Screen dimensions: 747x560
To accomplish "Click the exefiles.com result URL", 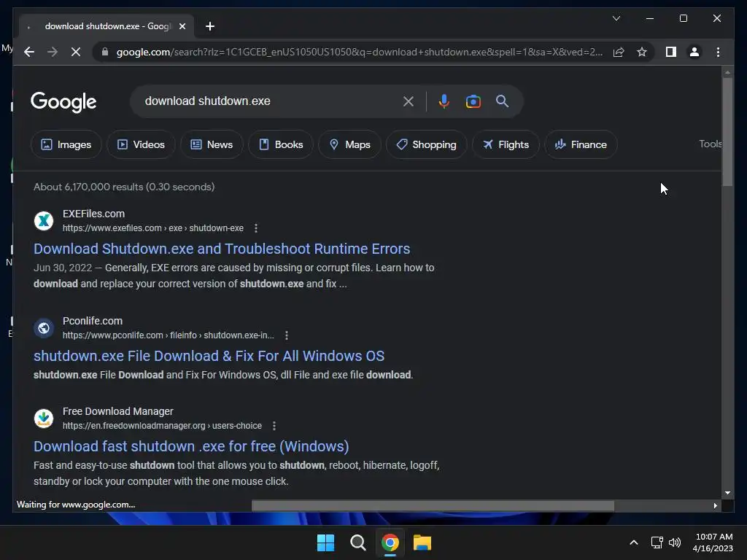I will coord(153,228).
